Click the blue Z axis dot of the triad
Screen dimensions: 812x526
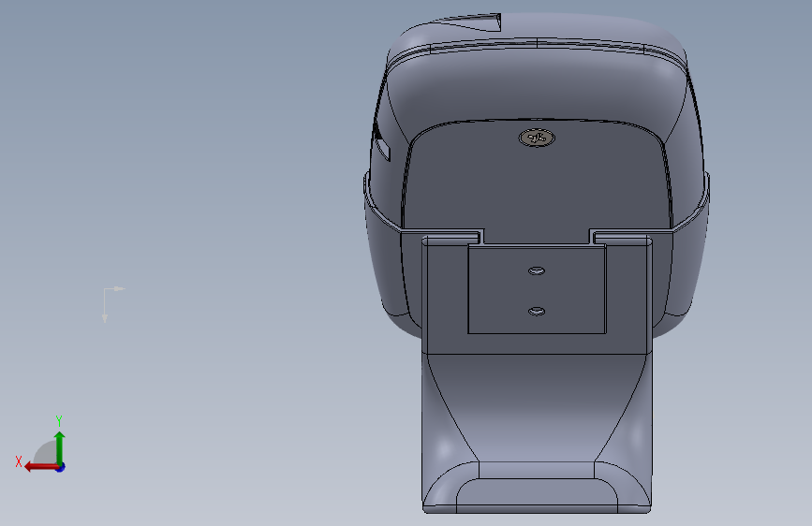pyautogui.click(x=61, y=467)
